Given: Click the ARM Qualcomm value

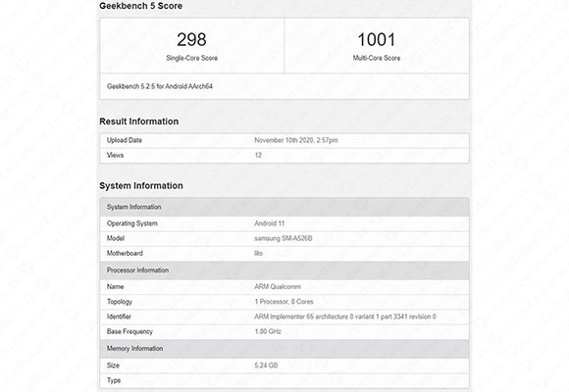Looking at the screenshot, I should coord(278,287).
